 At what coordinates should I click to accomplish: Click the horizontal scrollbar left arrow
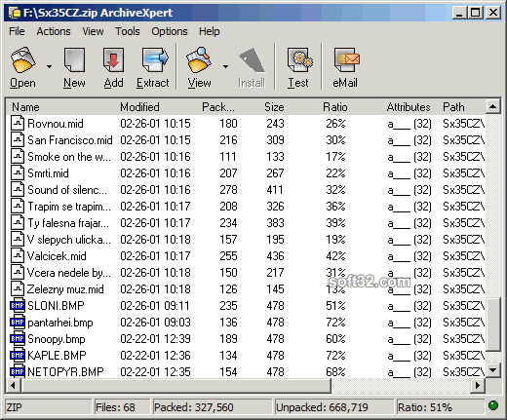tap(13, 386)
